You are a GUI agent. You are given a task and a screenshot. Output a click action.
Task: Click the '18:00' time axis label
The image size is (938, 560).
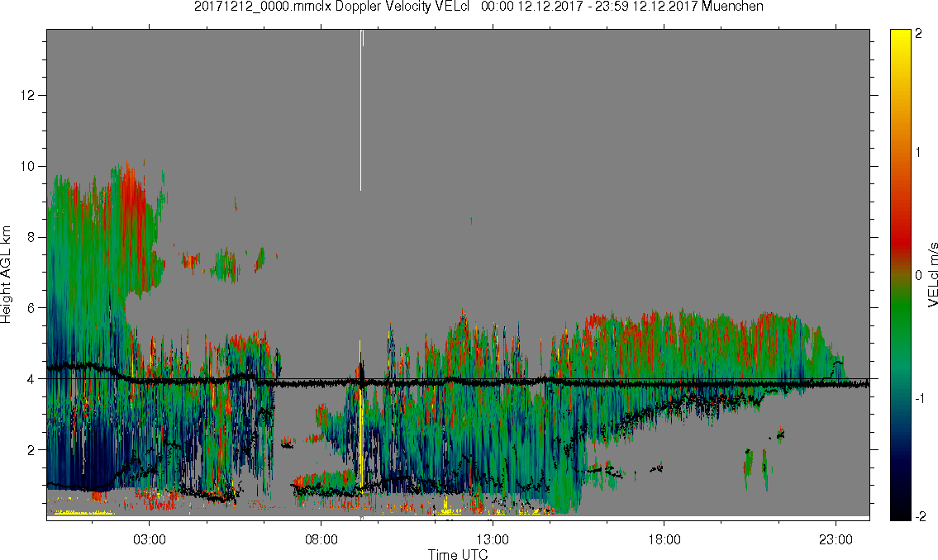pos(664,539)
